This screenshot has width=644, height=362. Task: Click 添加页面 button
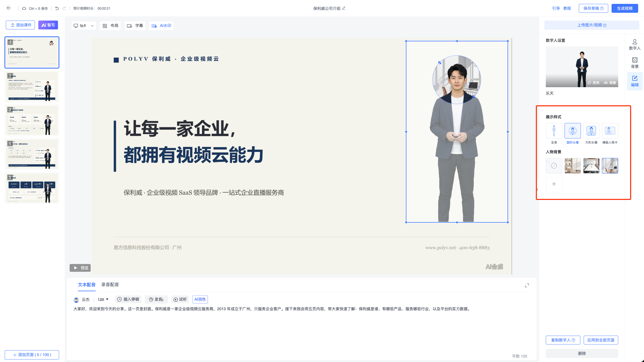click(x=32, y=355)
